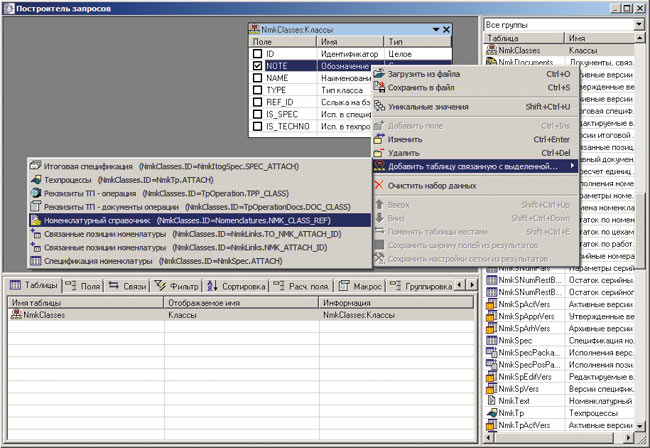Expand 'Добавить таблицу связанную с выделенной' submenu arrow
This screenshot has height=448, width=650.
[x=572, y=166]
